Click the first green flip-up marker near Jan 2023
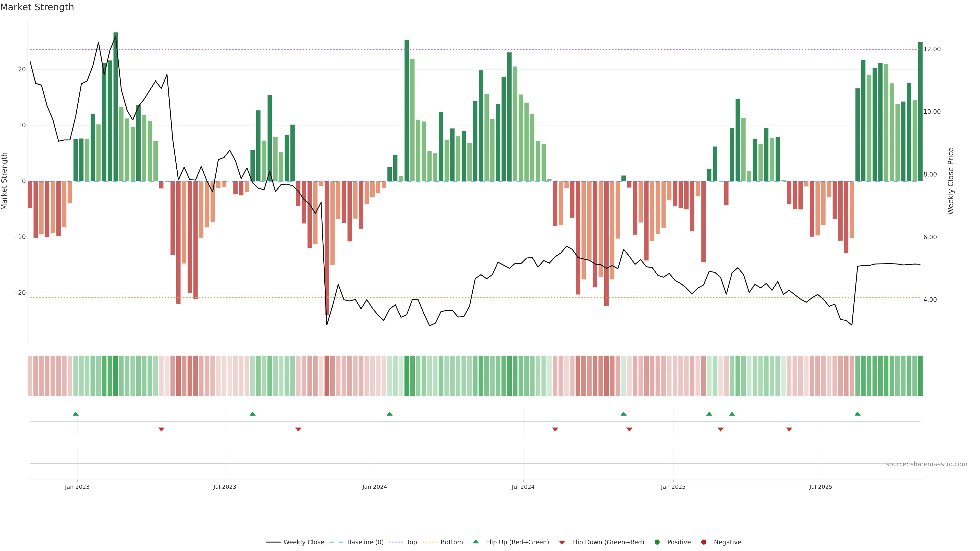 [76, 414]
